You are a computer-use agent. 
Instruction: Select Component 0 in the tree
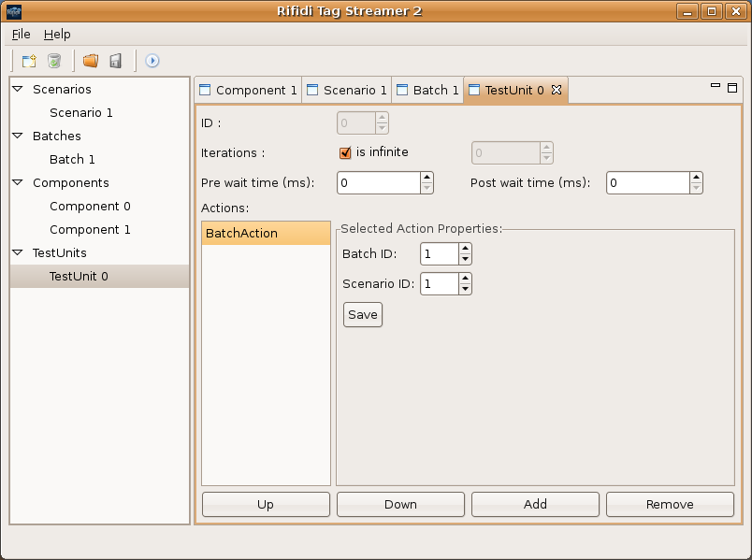point(90,206)
